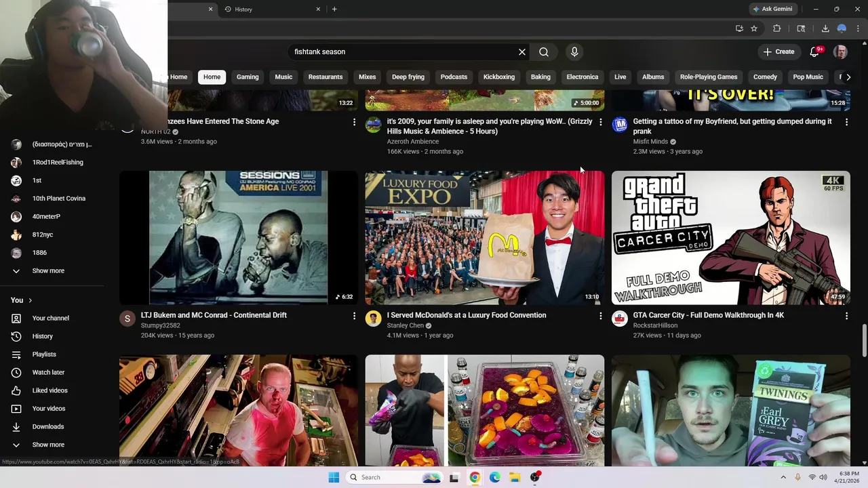Open more options for GTA Carcer City video
868x488 pixels.
point(846,316)
